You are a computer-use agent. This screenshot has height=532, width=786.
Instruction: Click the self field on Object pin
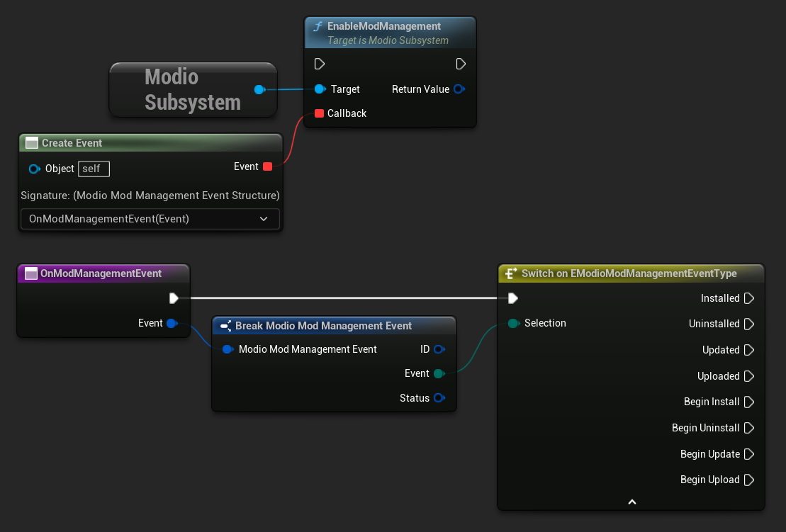click(94, 169)
